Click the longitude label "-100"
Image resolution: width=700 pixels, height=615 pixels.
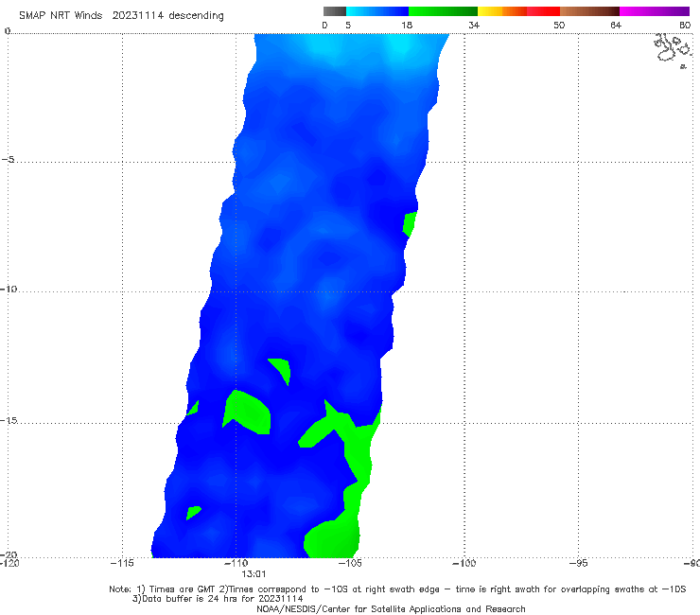tap(464, 563)
